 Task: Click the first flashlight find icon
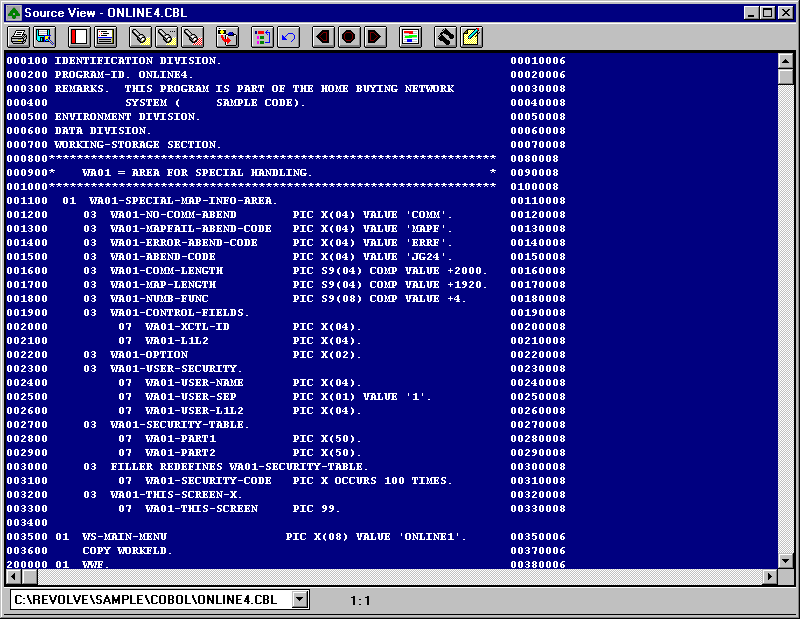pos(140,37)
